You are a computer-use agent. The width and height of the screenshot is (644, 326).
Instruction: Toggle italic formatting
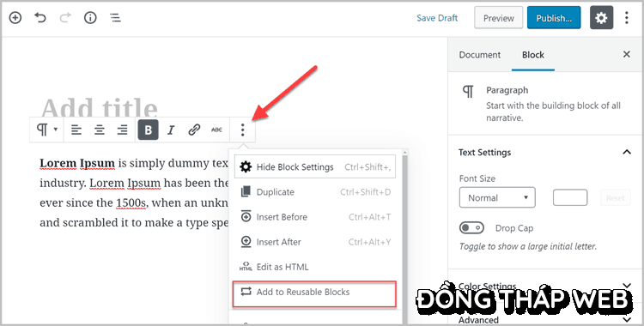[x=171, y=130]
